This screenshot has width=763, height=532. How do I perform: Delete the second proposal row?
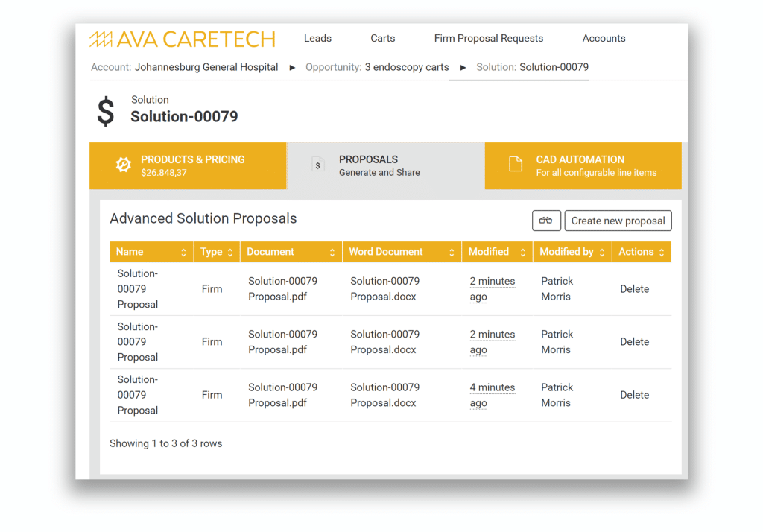click(x=634, y=342)
